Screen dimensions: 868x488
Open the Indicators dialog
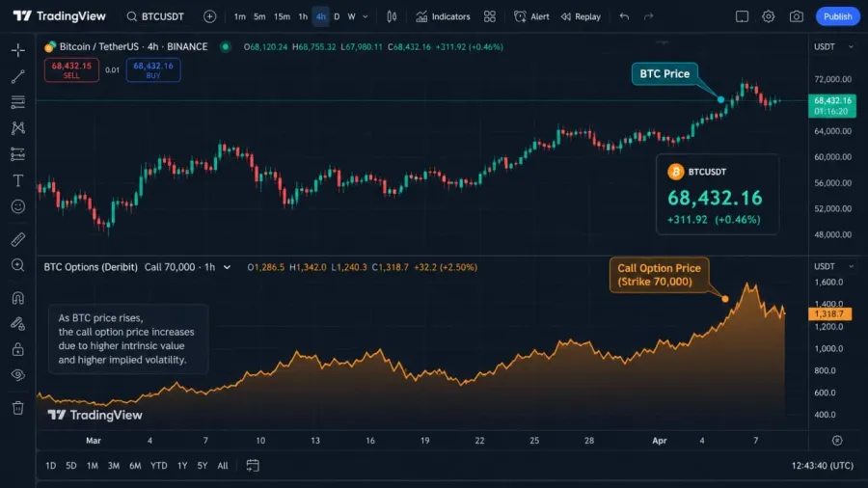tap(443, 16)
